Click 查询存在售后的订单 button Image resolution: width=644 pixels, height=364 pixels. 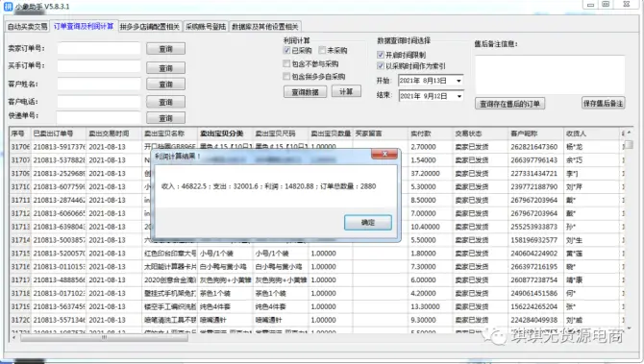509,104
